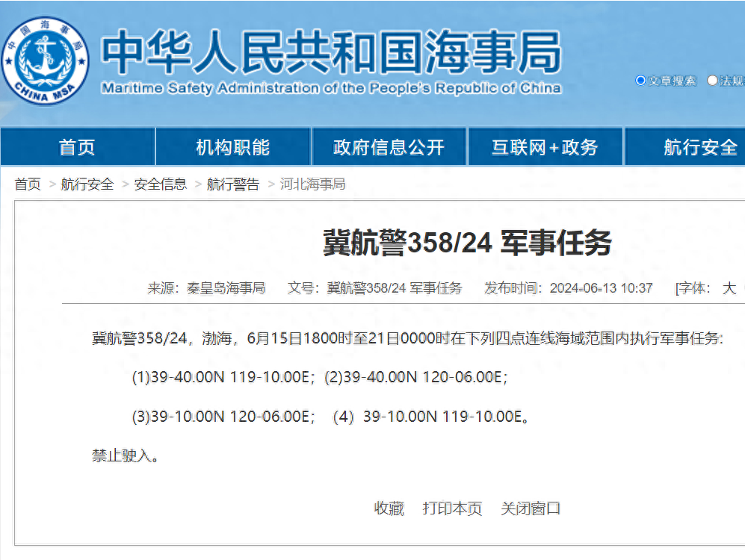Click the 首页 breadcrumb link
The height and width of the screenshot is (560, 745).
[28, 184]
